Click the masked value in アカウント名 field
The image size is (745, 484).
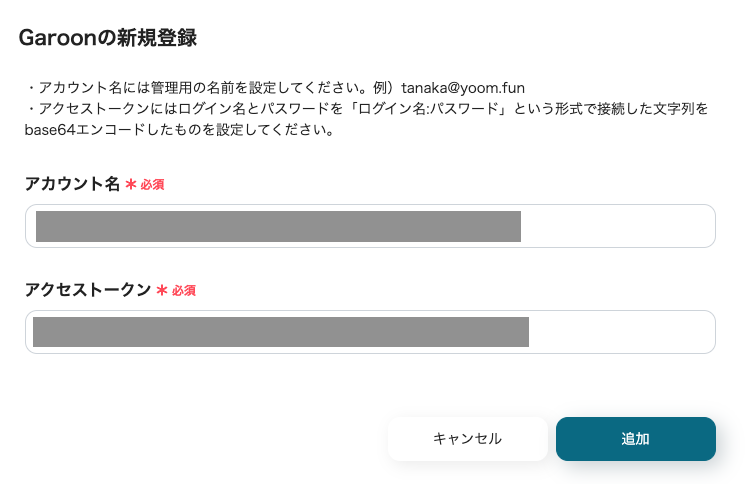278,226
